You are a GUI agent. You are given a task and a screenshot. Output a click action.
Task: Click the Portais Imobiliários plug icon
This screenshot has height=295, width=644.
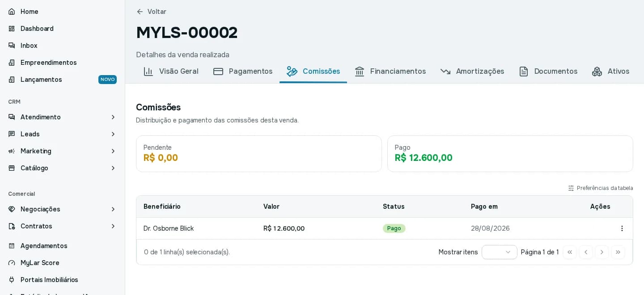coord(12,280)
